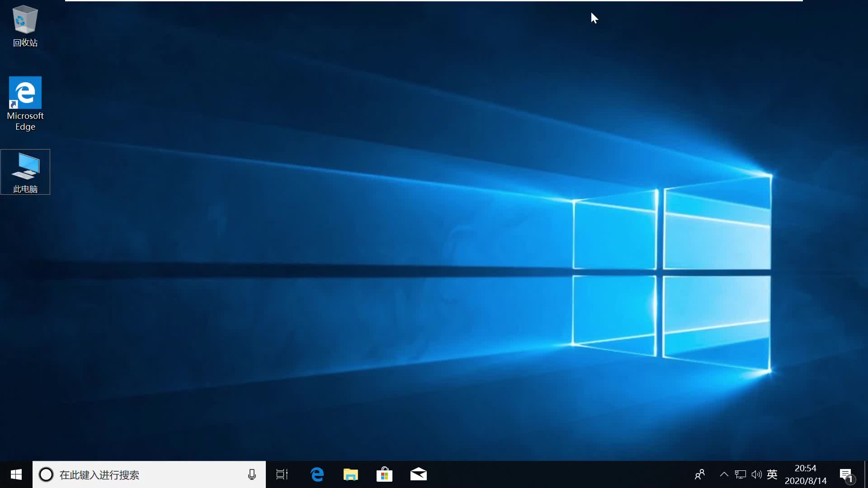Open Task View
Image resolution: width=868 pixels, height=488 pixels.
[282, 474]
